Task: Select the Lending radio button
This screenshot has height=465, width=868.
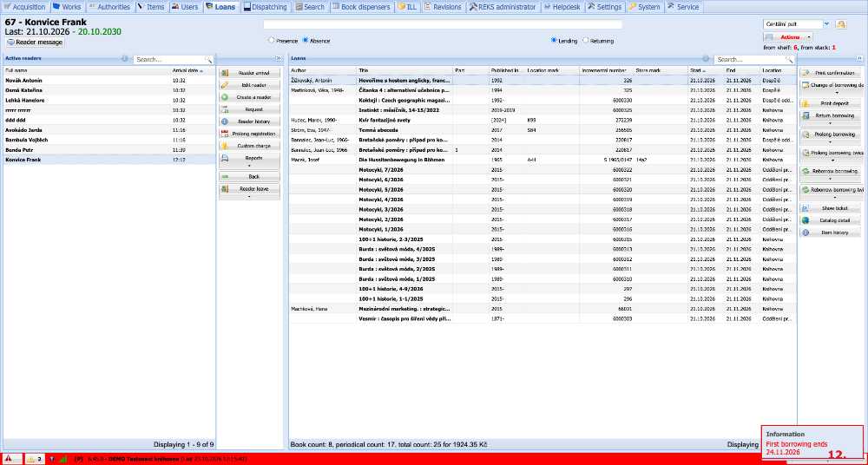Action: (x=554, y=41)
